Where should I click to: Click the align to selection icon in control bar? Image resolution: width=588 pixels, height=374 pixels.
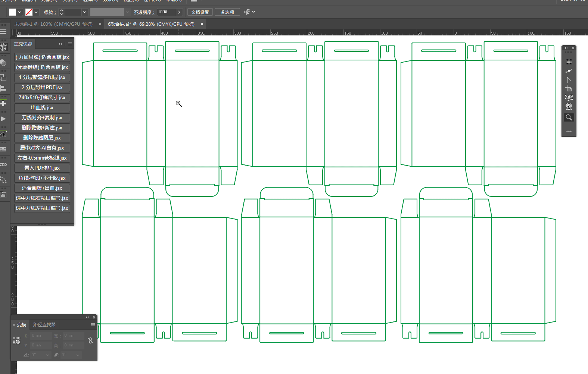coord(246,12)
